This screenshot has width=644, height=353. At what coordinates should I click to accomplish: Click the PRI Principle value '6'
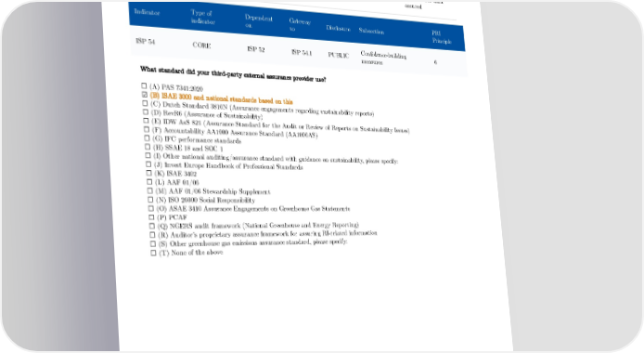point(435,62)
